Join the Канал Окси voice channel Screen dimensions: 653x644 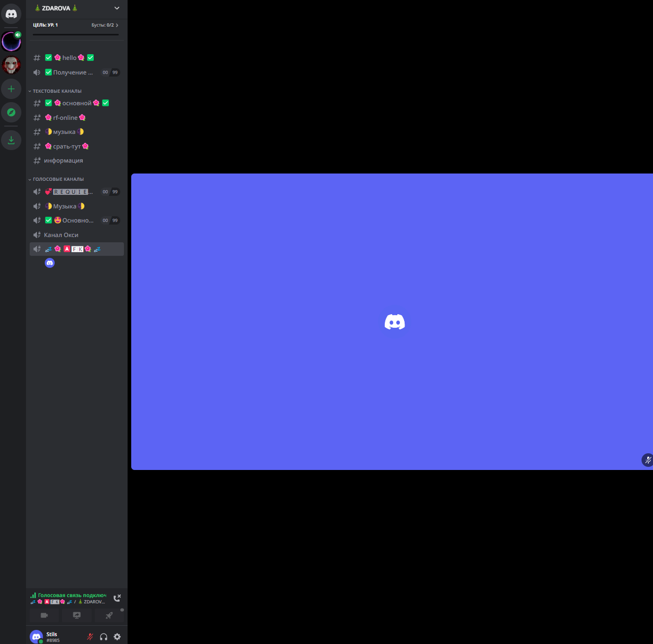77,235
